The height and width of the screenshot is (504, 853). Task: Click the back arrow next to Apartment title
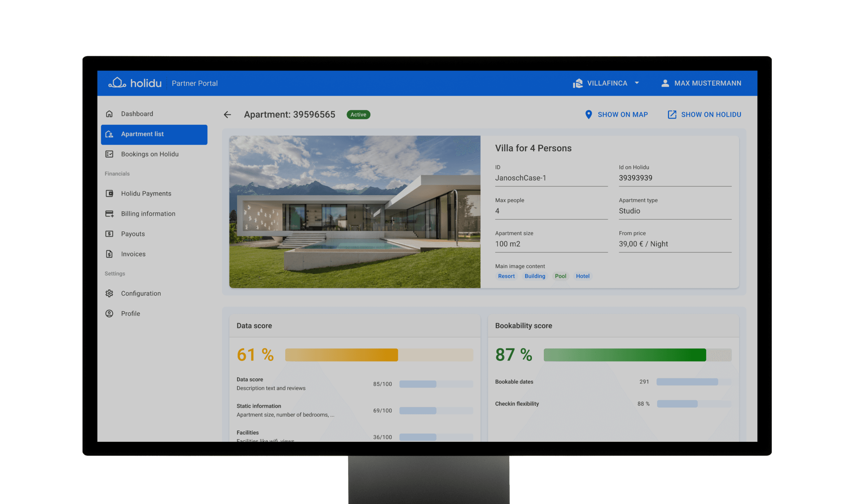227,115
